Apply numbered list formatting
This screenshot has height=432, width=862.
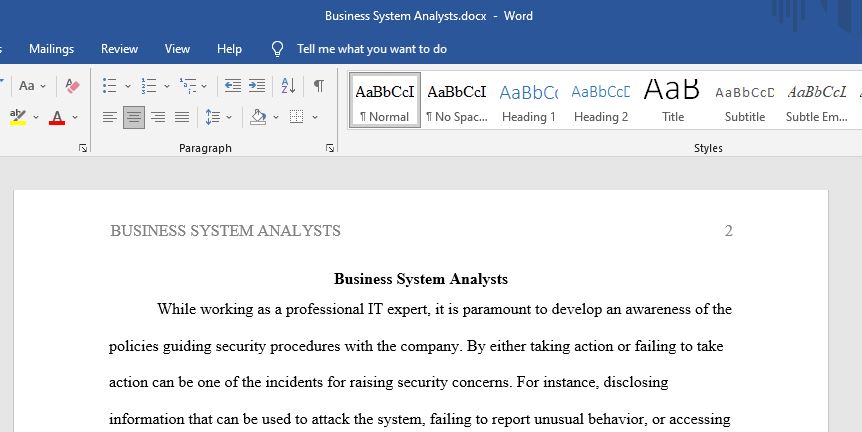click(148, 86)
